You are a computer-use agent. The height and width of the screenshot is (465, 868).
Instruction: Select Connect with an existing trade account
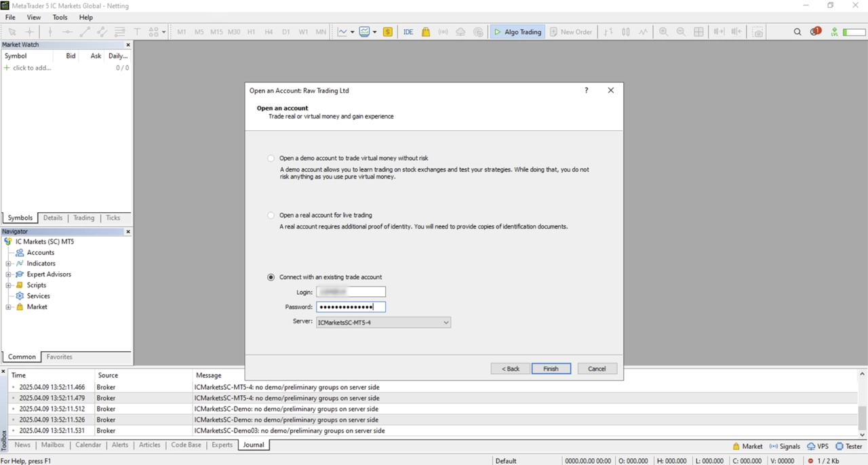pos(271,277)
